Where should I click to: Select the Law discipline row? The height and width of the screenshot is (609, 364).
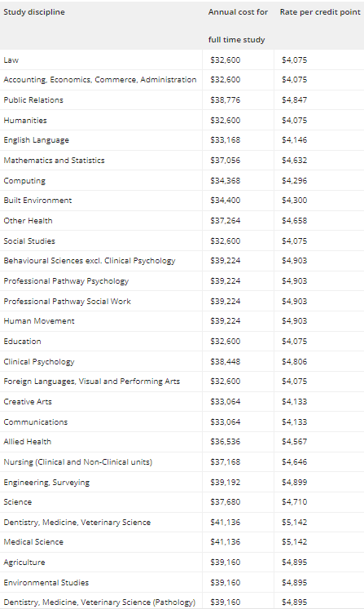pyautogui.click(x=182, y=60)
